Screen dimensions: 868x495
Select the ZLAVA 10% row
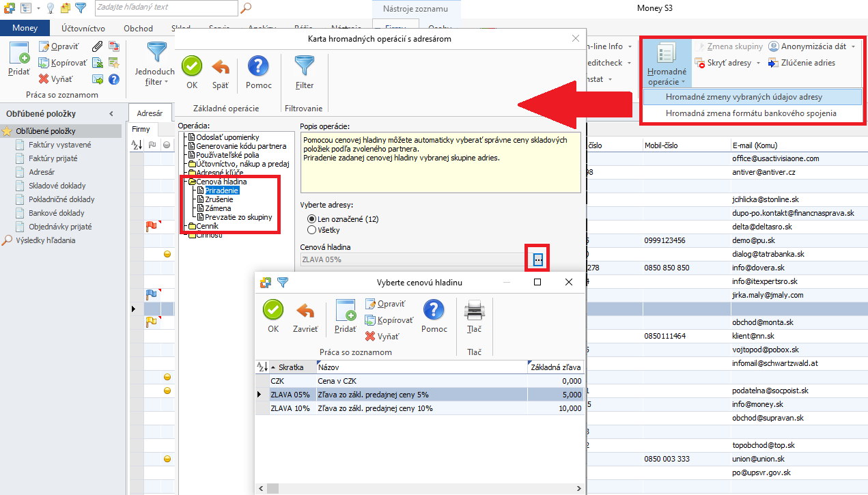pyautogui.click(x=419, y=408)
